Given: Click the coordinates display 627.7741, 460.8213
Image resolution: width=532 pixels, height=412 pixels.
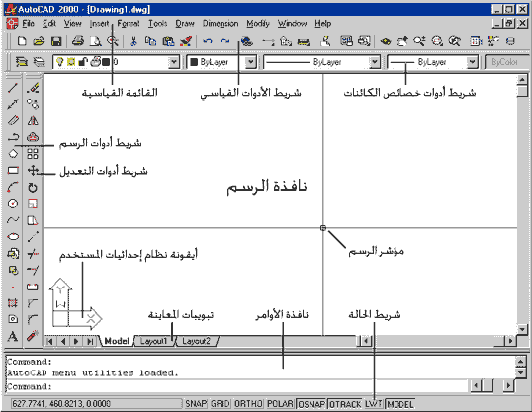Looking at the screenshot, I should (x=96, y=404).
